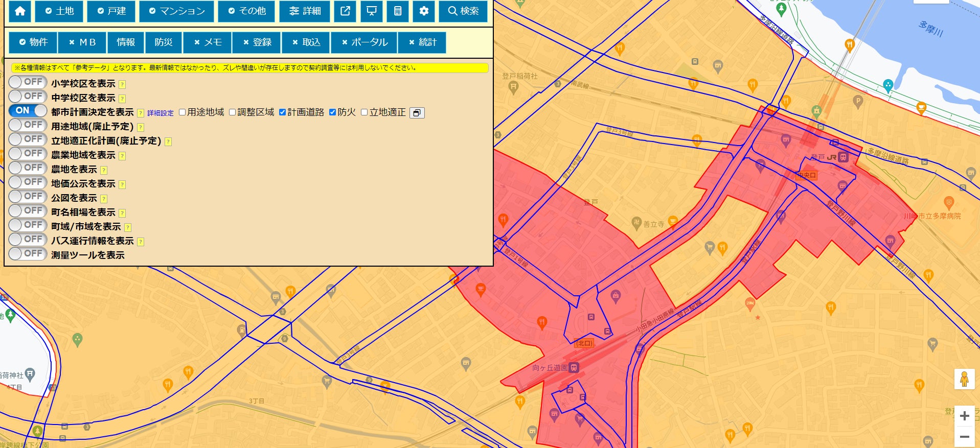Switch to the 防災 tab

point(164,42)
